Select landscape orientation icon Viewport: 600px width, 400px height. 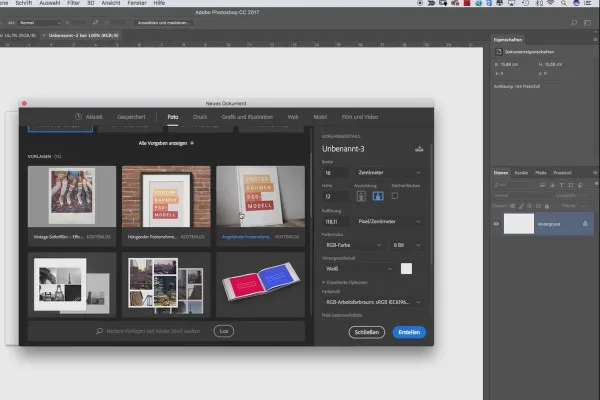(378, 196)
